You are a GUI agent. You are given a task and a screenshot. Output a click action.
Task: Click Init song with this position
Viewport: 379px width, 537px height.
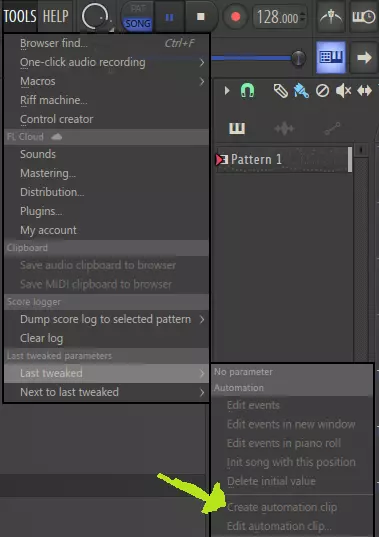click(292, 462)
